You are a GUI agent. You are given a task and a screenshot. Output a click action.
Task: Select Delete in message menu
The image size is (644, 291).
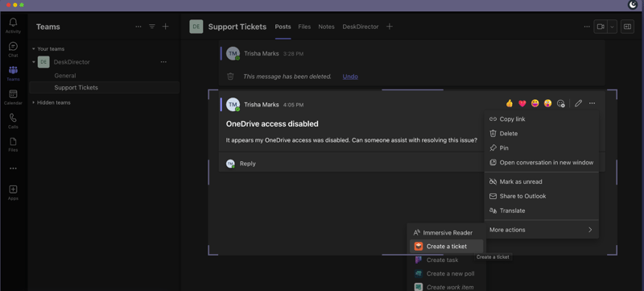541,134
